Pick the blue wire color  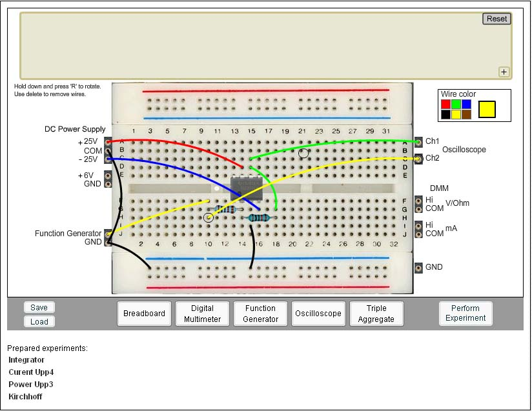466,104
